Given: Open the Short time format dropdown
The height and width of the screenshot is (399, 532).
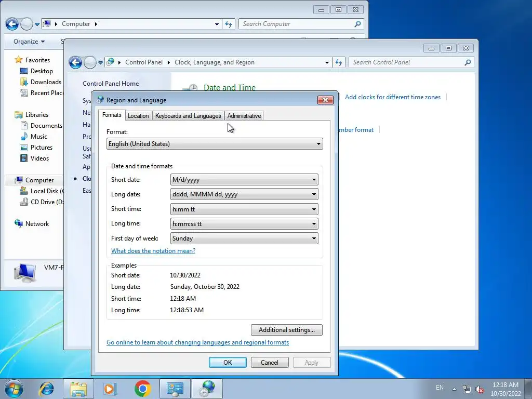Looking at the screenshot, I should point(244,209).
